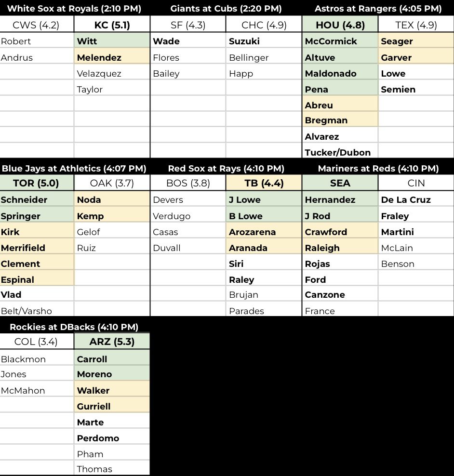Select the KC (5.1) team header cell
454x476 pixels.
click(x=112, y=25)
